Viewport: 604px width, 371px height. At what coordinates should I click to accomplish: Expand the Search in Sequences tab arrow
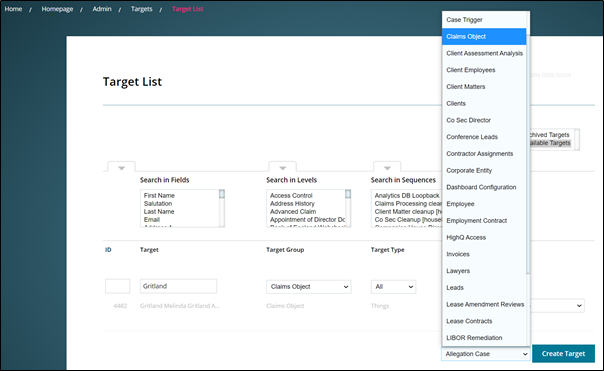pos(387,168)
